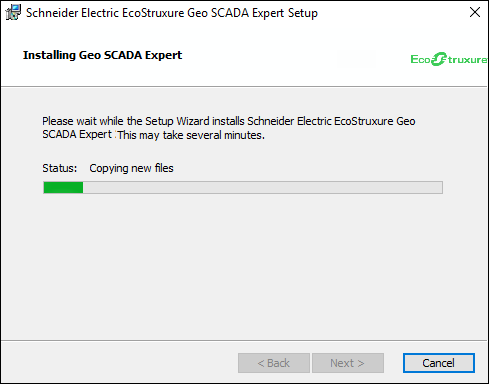This screenshot has height=384, width=489.
Task: Click the "Installing Geo SCADA Expert" heading
Action: point(102,55)
